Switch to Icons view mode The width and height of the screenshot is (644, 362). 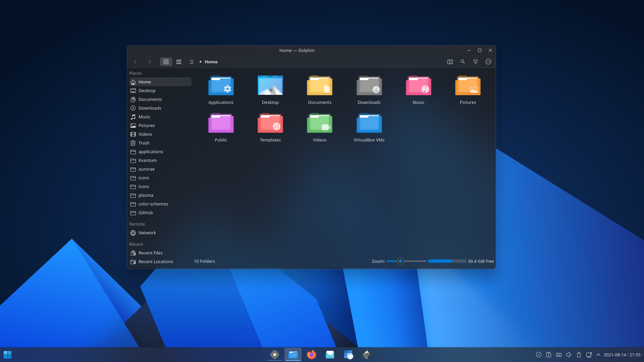166,62
